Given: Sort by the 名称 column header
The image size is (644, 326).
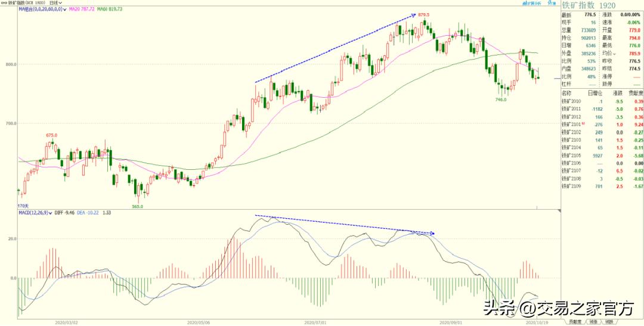Looking at the screenshot, I should 567,93.
